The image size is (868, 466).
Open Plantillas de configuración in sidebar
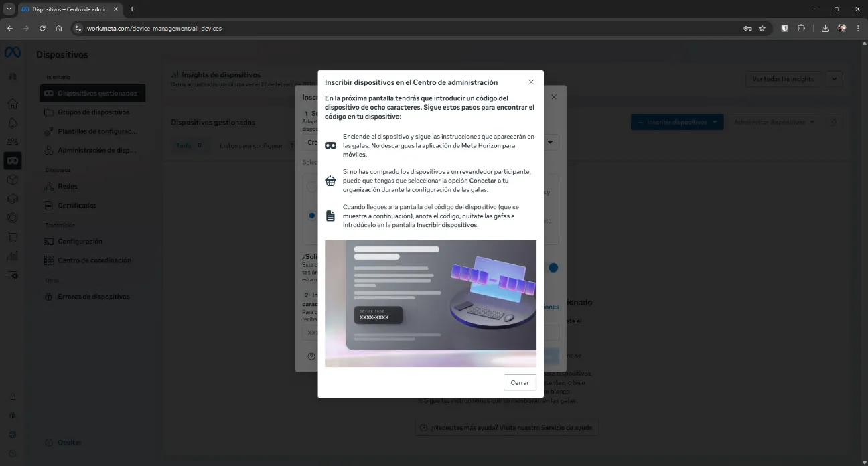click(92, 131)
